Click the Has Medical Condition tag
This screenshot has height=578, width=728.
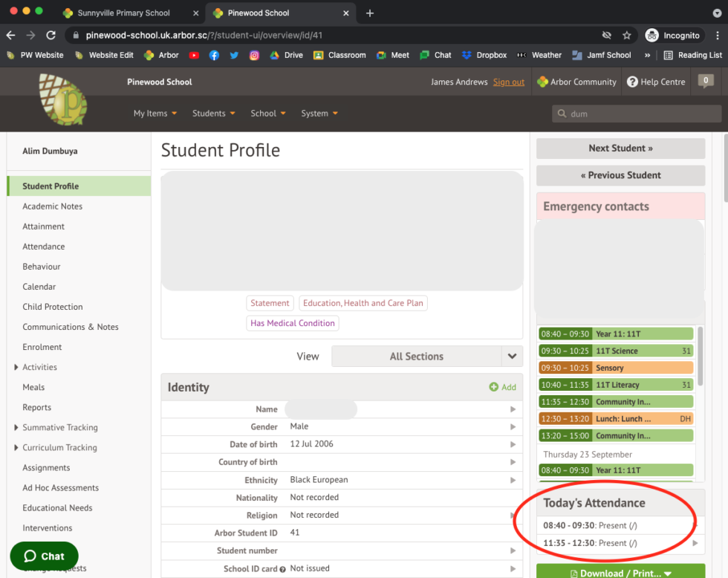292,323
